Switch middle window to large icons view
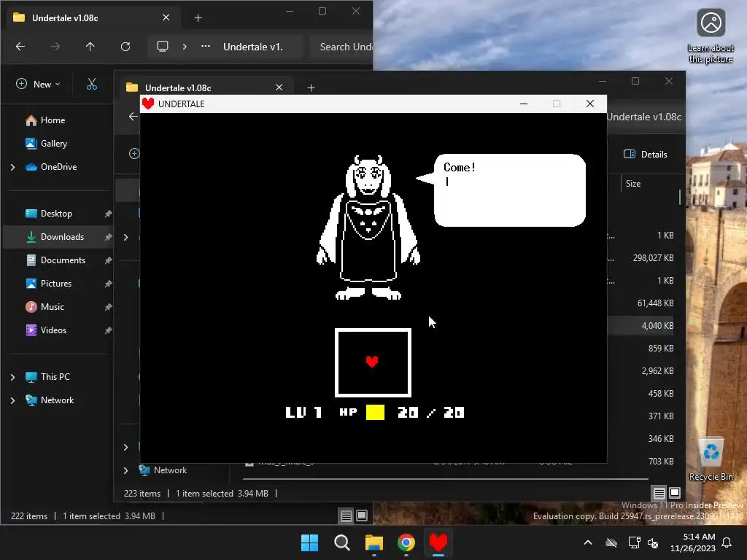The image size is (747, 560). 675,494
